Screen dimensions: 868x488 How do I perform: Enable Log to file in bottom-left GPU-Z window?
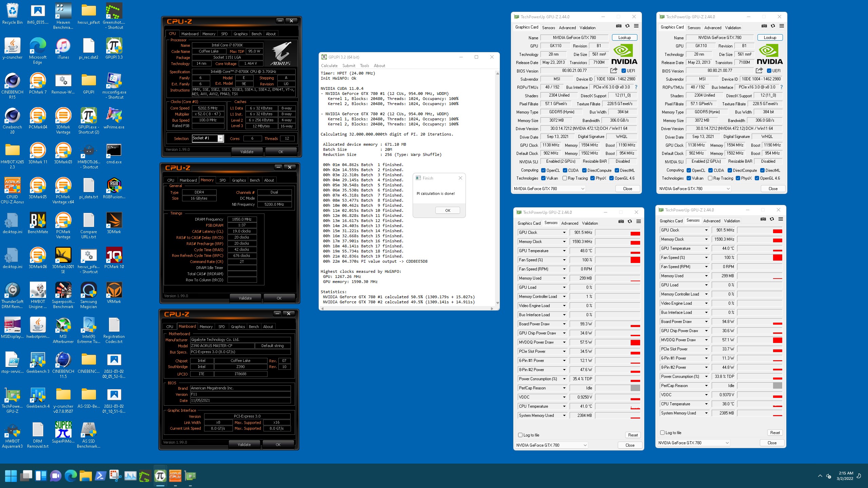(520, 435)
